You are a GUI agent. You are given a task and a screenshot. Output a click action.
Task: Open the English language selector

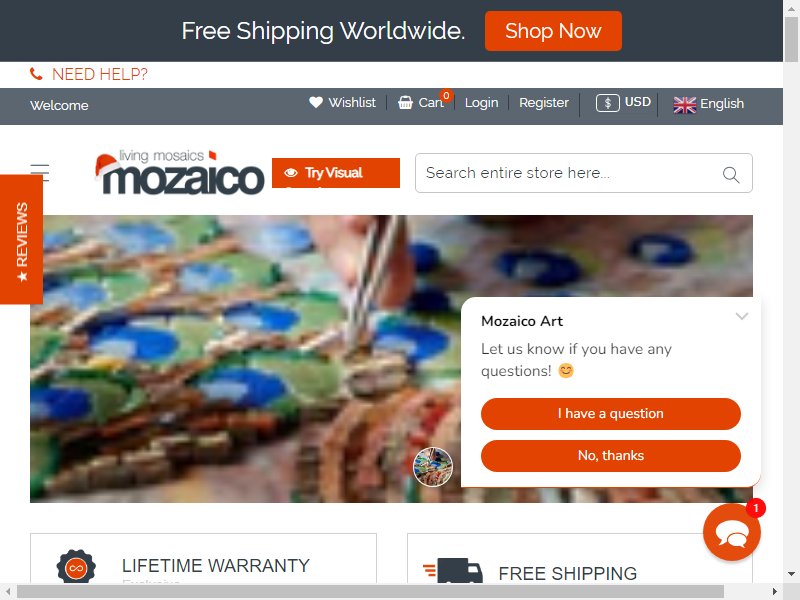click(x=708, y=104)
